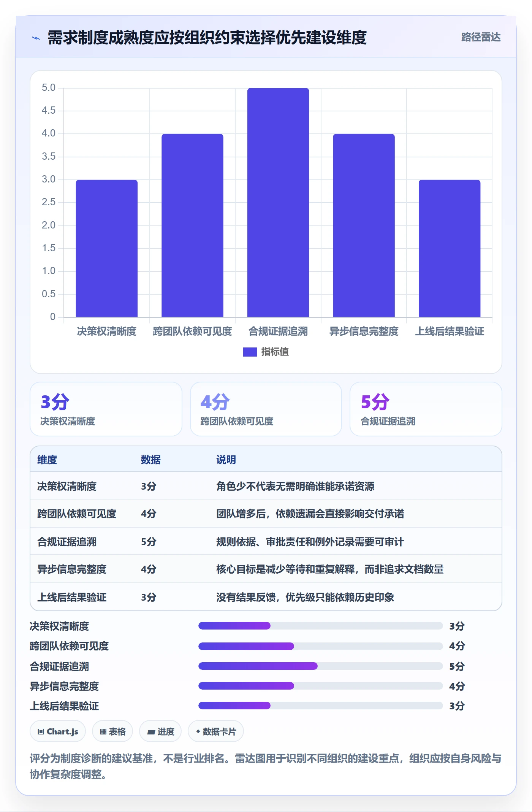
Task: Click the 上线后结果验证 progress bar showing 3分
Action: coord(321,706)
